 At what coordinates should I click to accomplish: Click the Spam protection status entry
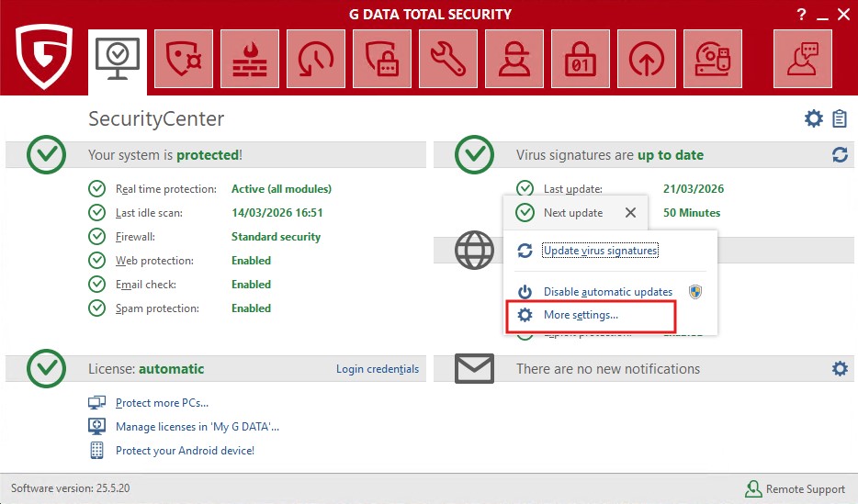click(157, 308)
